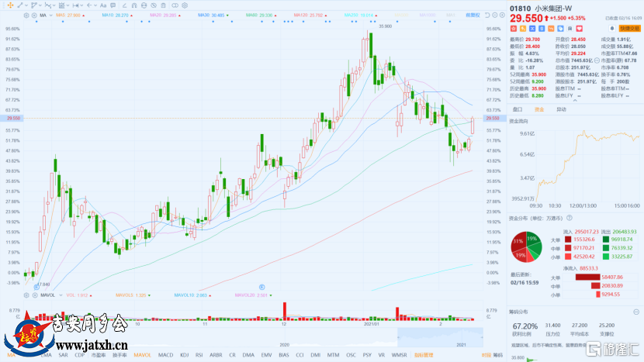This screenshot has height=362, width=644.
Task: Collapse the 筹码分布 section minus icon
Action: (x=636, y=312)
